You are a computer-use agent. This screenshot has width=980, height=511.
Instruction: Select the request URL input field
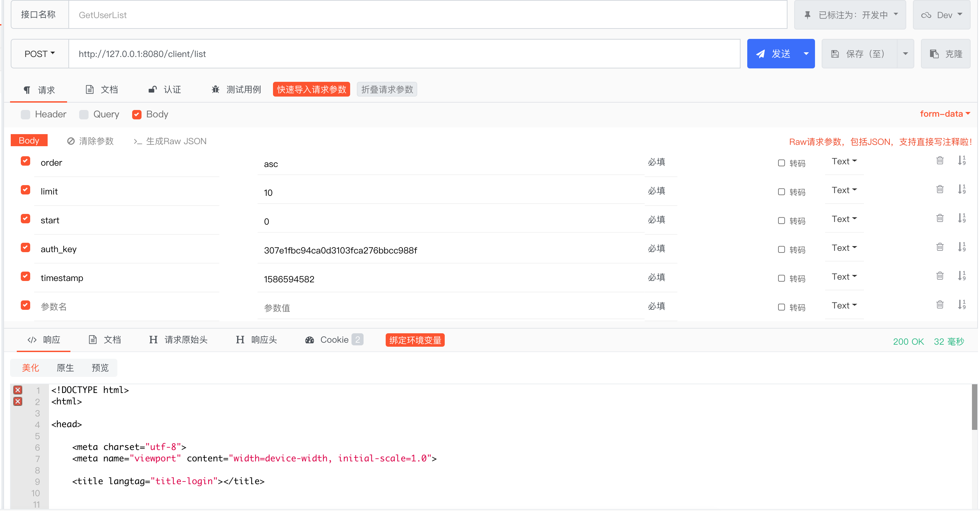[380, 54]
